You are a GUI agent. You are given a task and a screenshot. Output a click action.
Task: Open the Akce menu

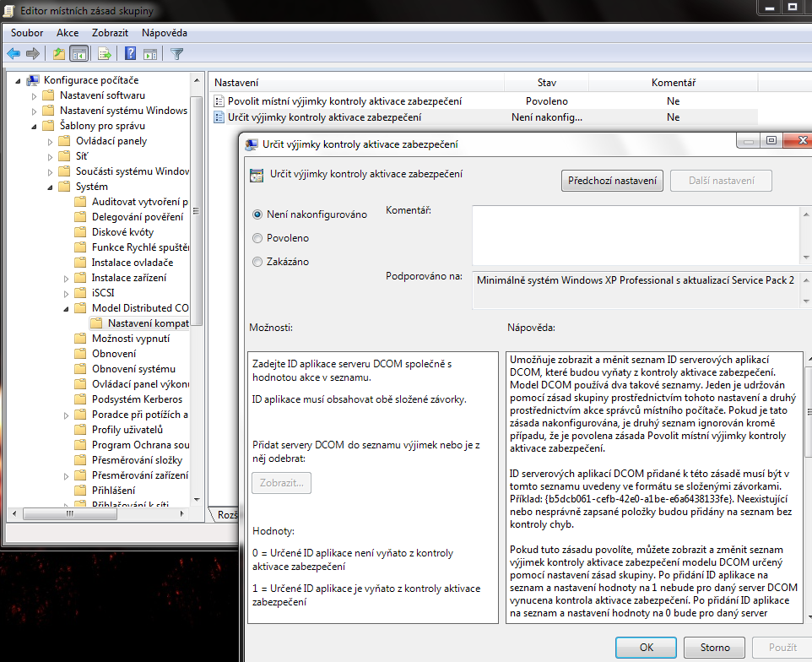(x=68, y=33)
